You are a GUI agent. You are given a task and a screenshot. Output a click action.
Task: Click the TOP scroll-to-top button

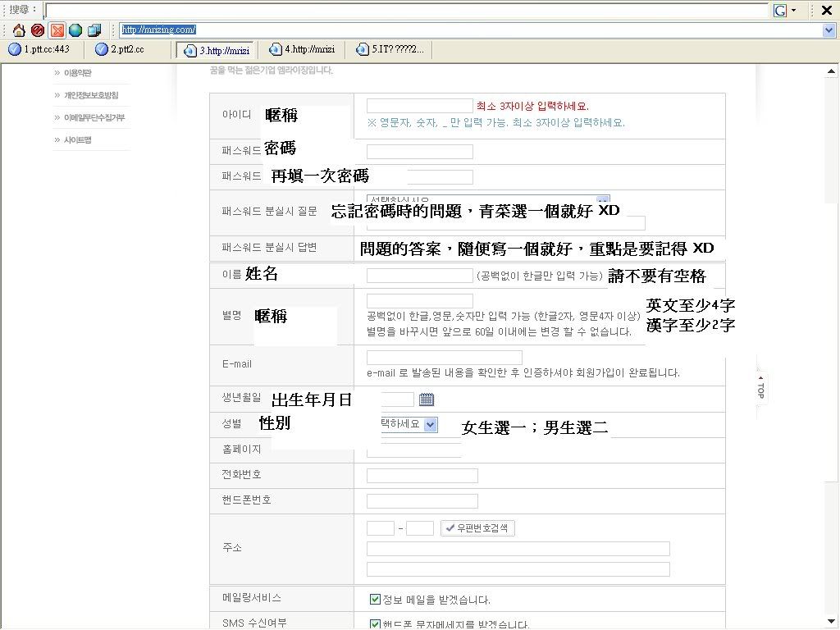tap(760, 390)
